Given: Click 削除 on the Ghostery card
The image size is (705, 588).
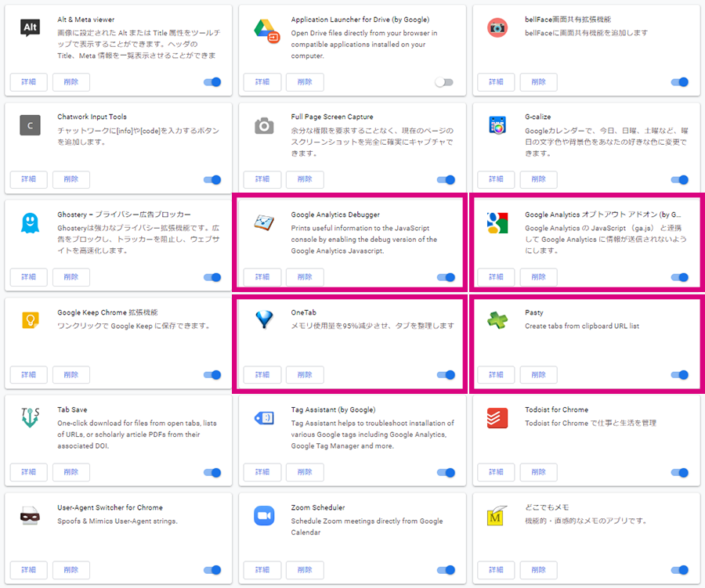Looking at the screenshot, I should (x=71, y=277).
